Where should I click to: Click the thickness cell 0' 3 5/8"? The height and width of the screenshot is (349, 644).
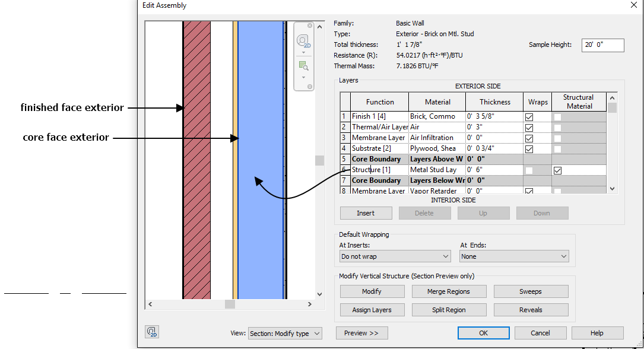point(494,116)
